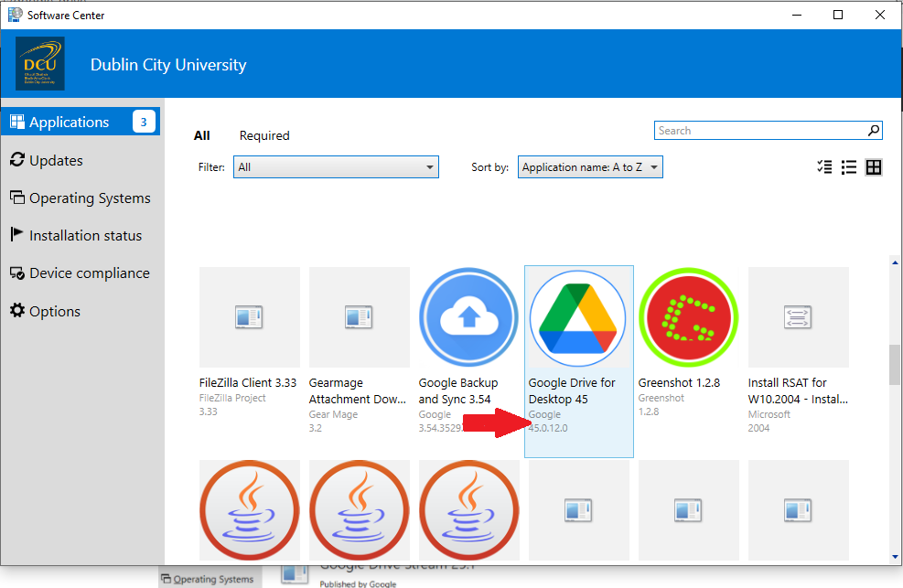Click the DCU logo in header

pyautogui.click(x=40, y=63)
